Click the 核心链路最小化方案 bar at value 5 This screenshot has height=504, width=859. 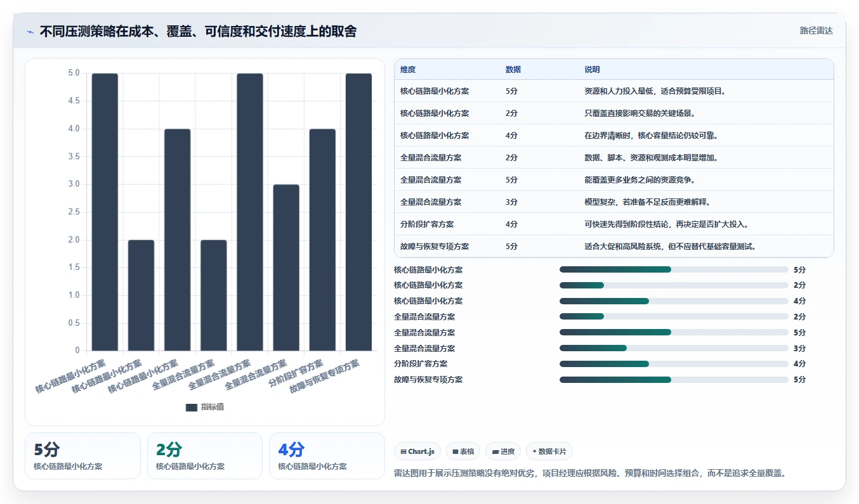click(x=105, y=212)
